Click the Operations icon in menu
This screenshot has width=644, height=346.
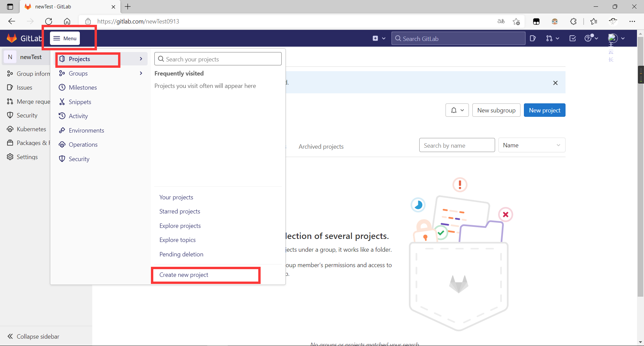62,145
